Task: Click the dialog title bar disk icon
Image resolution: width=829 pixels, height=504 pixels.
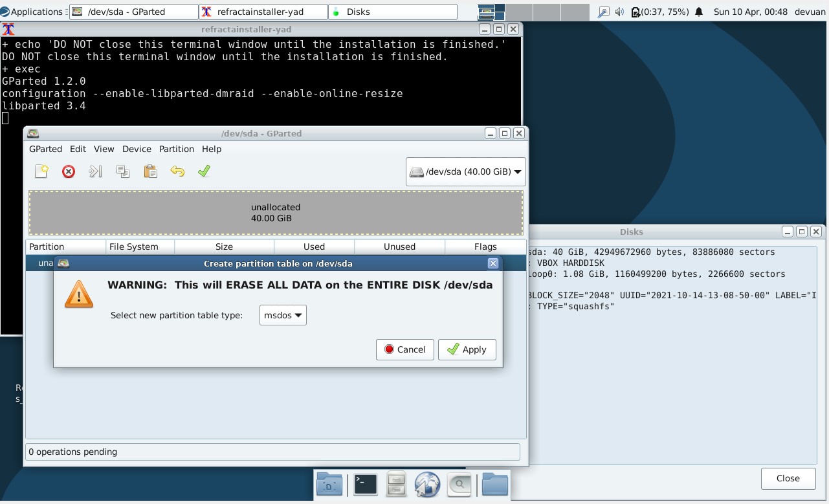Action: (x=63, y=263)
